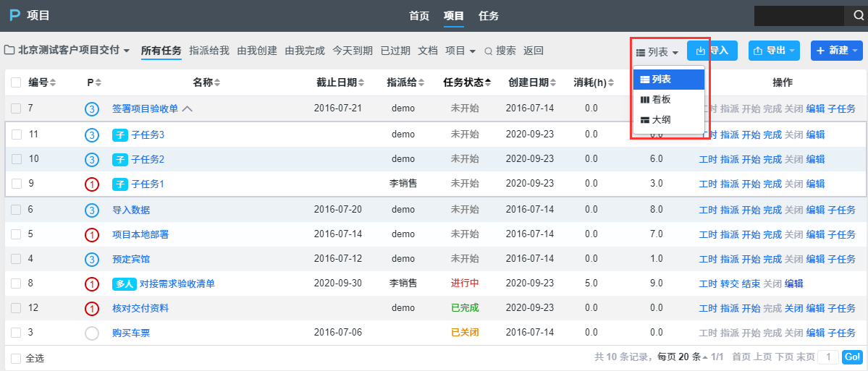Screen dimensions: 868x371
Task: Tick the checkbox for task 12
Action: click(x=16, y=309)
